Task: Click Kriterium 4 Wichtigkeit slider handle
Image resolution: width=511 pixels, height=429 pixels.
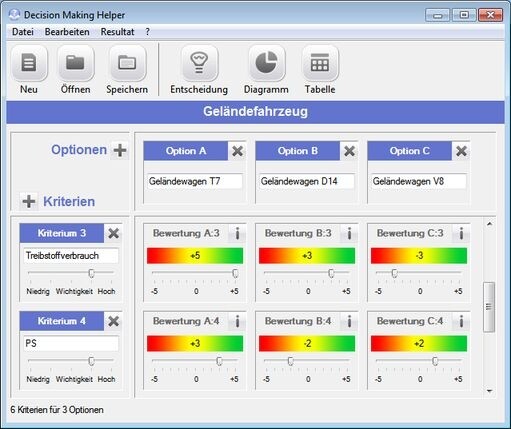Action: (91, 361)
